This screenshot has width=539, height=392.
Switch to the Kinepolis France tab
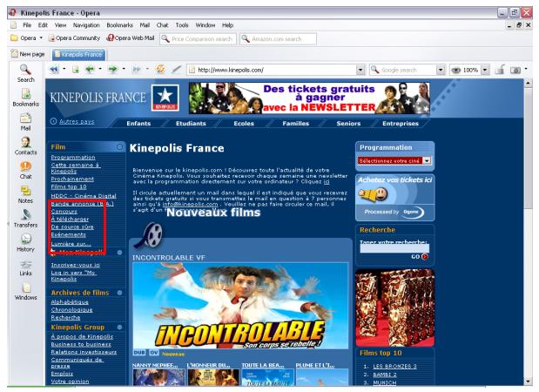(x=78, y=54)
